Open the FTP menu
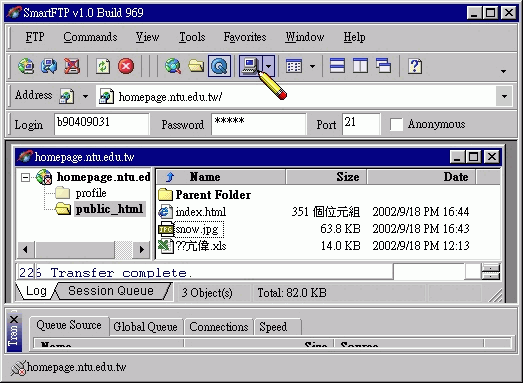 click(35, 37)
